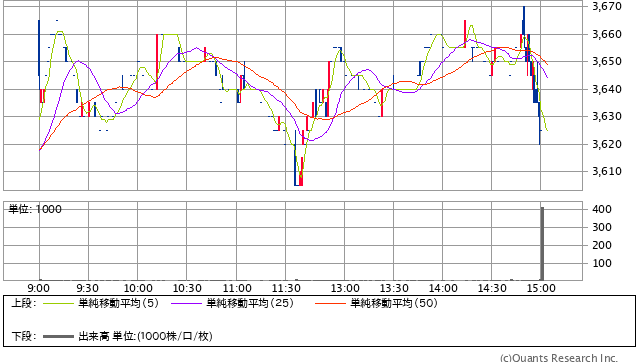Viewport: 638px width, 362px height.
Task: Click the gray 出来高 legend bar
Action: pyautogui.click(x=58, y=336)
